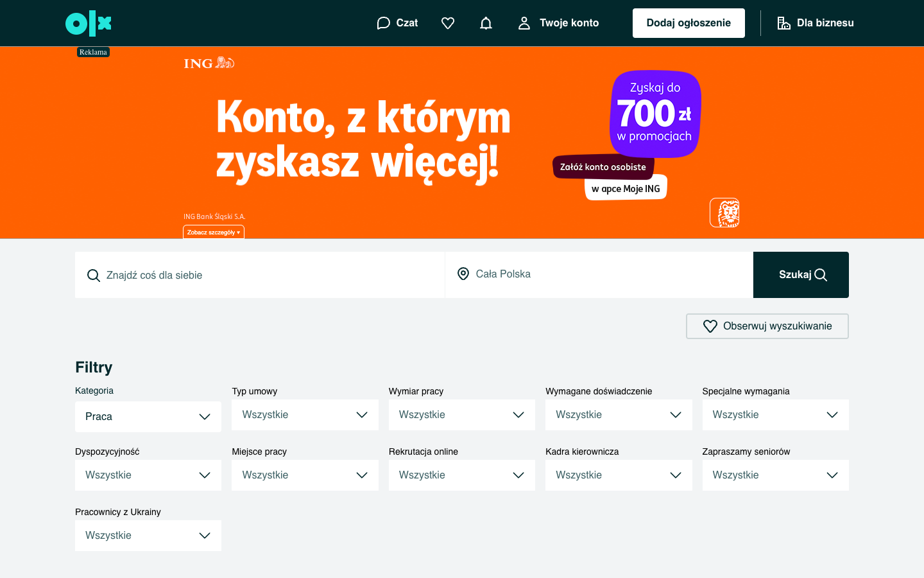The height and width of the screenshot is (578, 924).
Task: Click the Filtry heading
Action: (94, 367)
